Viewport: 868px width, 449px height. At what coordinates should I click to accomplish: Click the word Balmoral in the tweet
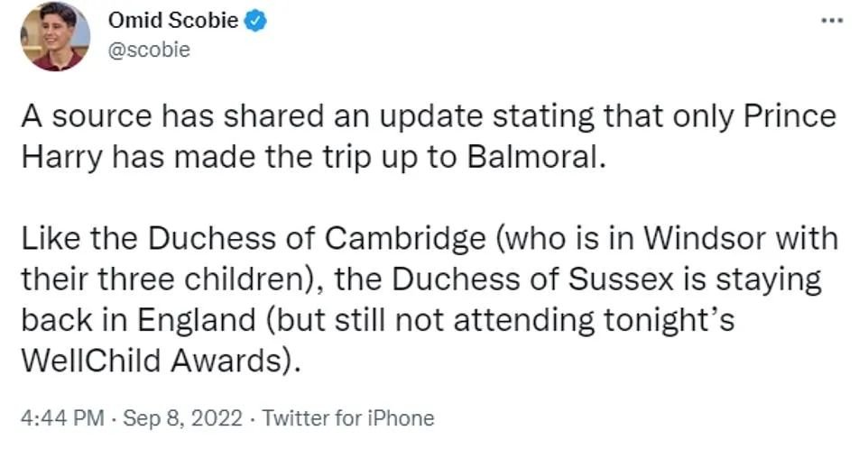click(x=533, y=158)
